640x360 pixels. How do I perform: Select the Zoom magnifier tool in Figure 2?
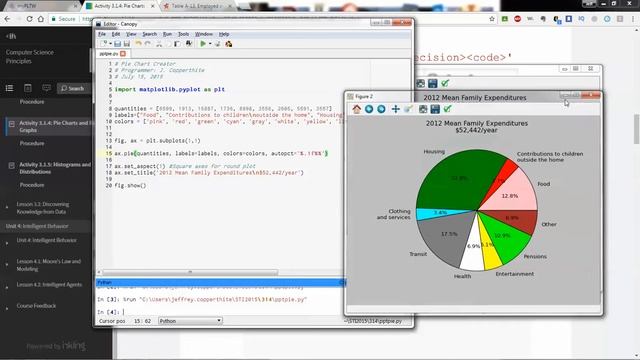(x=409, y=109)
